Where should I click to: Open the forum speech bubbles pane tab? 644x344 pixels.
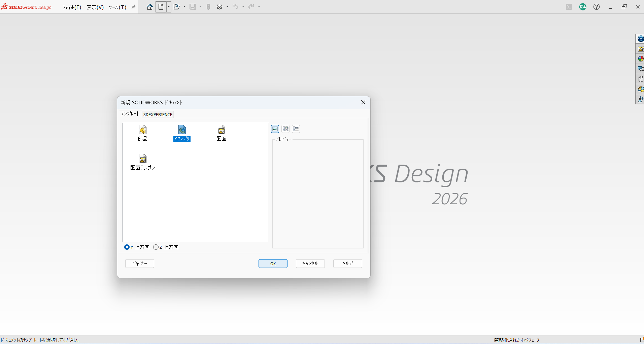(640, 69)
